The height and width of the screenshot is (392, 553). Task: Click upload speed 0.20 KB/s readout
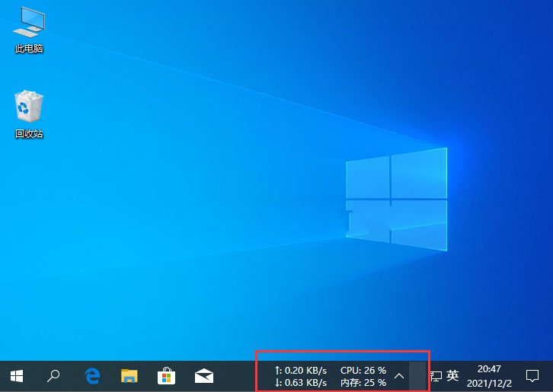300,371
